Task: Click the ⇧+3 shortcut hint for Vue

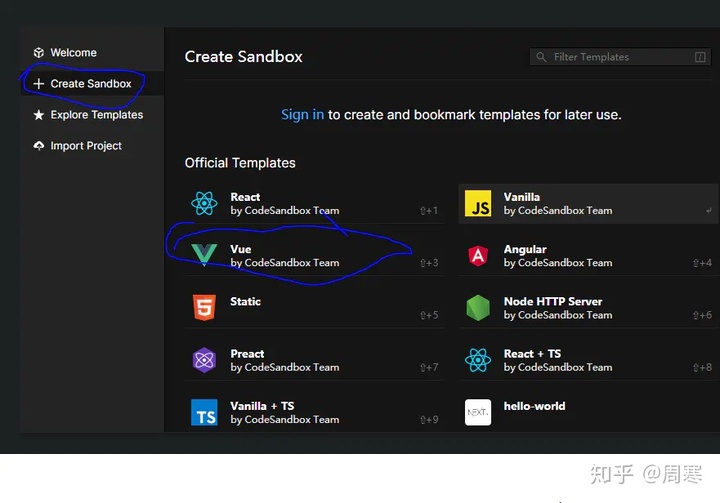Action: (429, 263)
